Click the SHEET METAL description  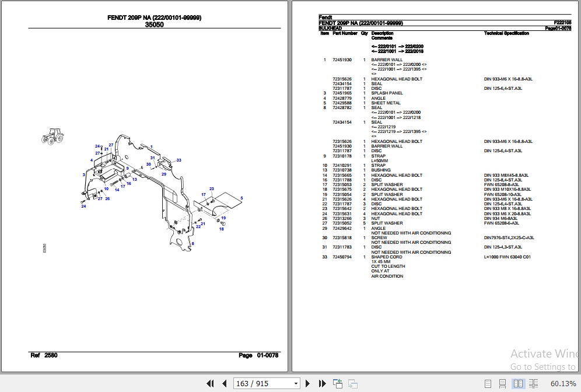point(386,103)
